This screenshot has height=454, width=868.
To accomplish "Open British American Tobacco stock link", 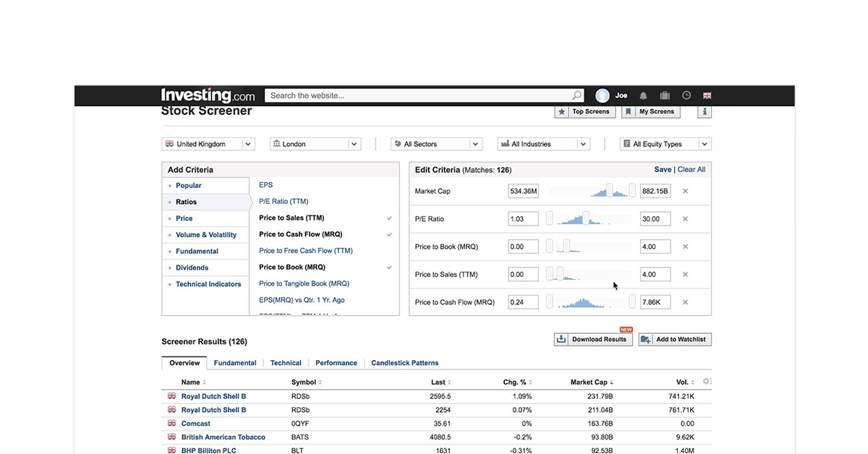I will [x=224, y=437].
